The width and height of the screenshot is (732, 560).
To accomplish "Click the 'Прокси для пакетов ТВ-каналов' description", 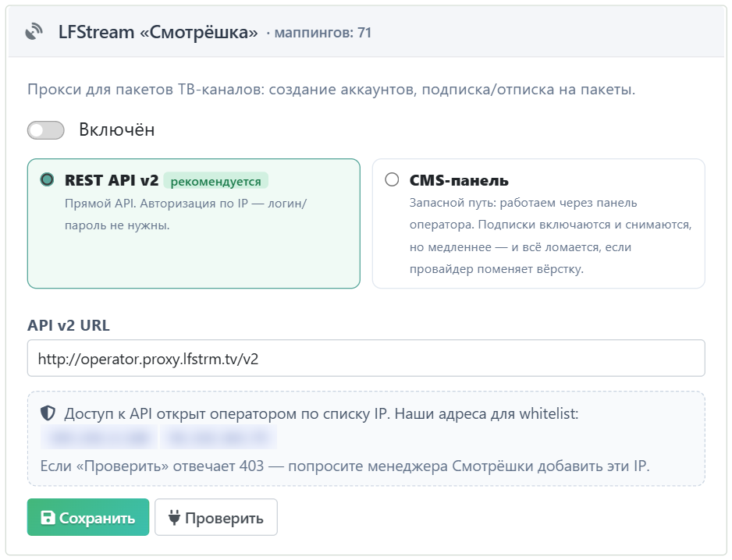I will [332, 89].
